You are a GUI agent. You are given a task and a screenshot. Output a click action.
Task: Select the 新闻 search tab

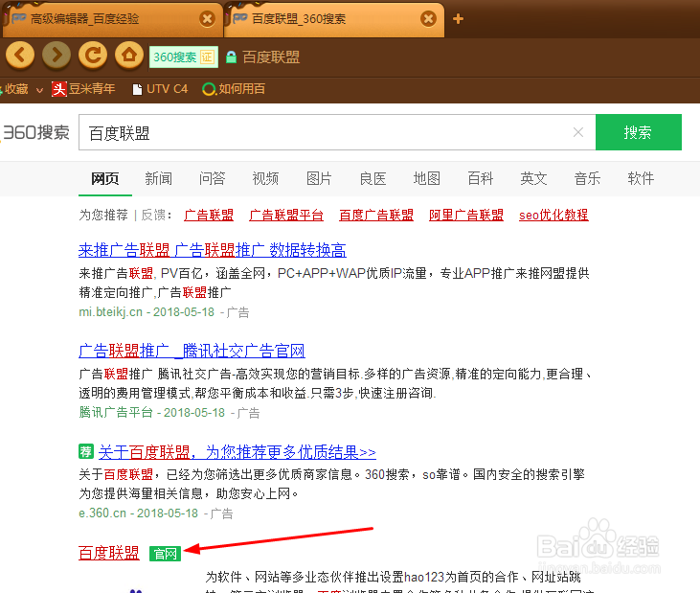[159, 178]
